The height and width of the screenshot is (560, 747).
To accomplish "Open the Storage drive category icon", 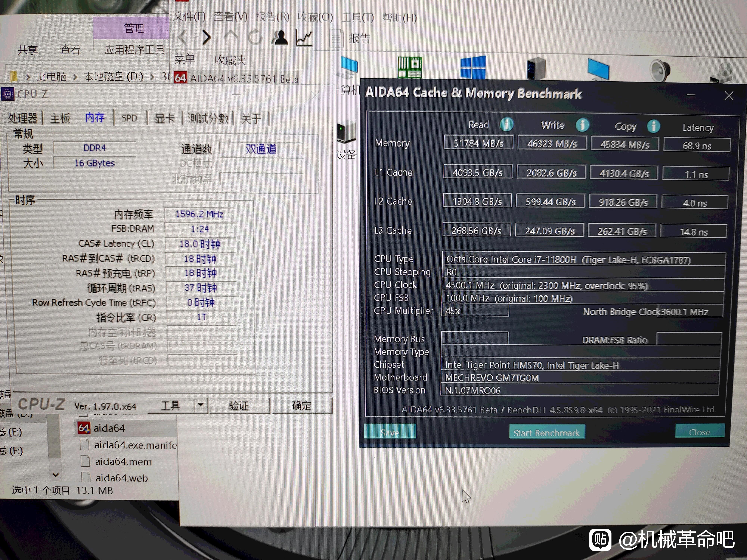I will pyautogui.click(x=721, y=72).
